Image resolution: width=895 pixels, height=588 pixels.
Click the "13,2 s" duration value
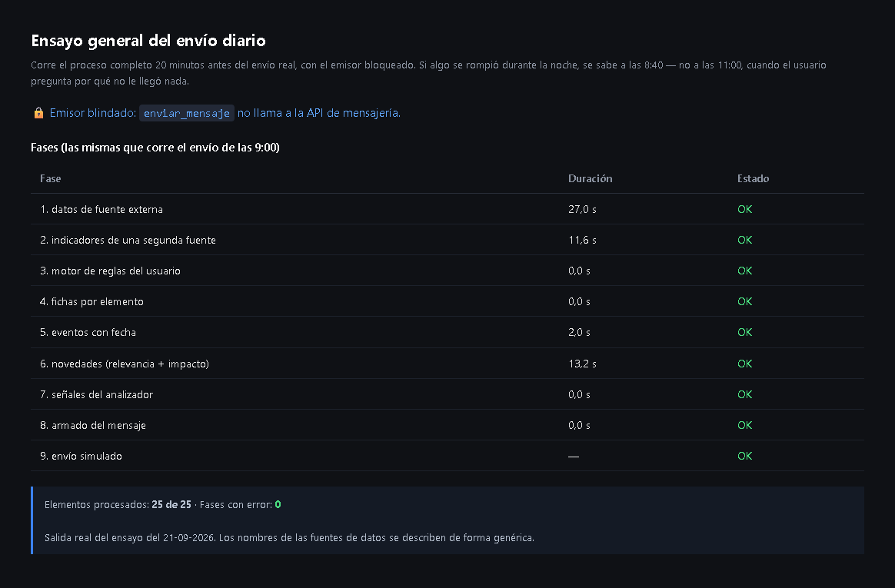tap(582, 364)
